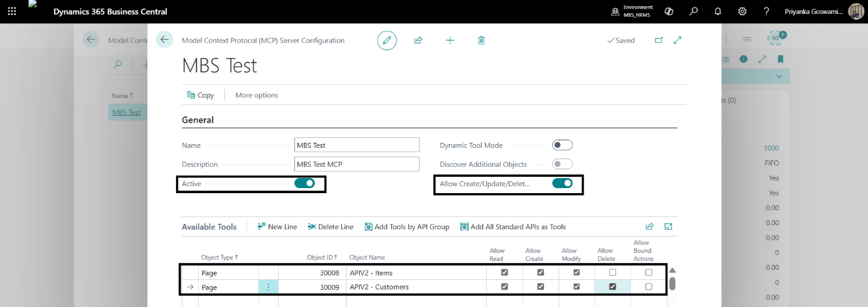Uncheck Allow Read for APIV2 - Customers
Screen dimensions: 868x307
[x=504, y=287]
